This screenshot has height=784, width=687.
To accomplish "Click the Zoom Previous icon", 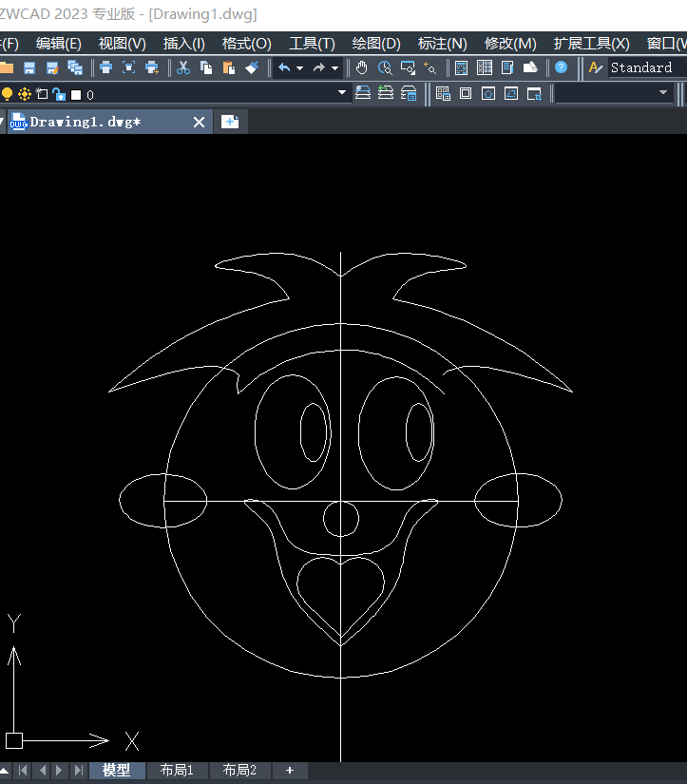I will pos(430,67).
